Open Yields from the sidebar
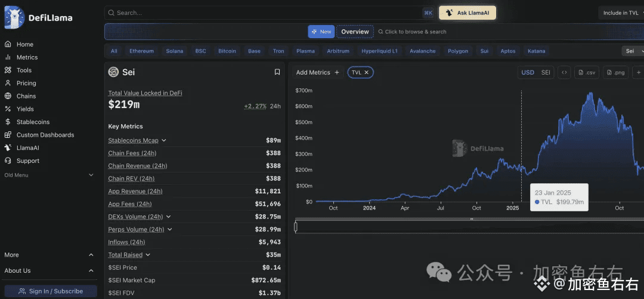 (x=25, y=109)
